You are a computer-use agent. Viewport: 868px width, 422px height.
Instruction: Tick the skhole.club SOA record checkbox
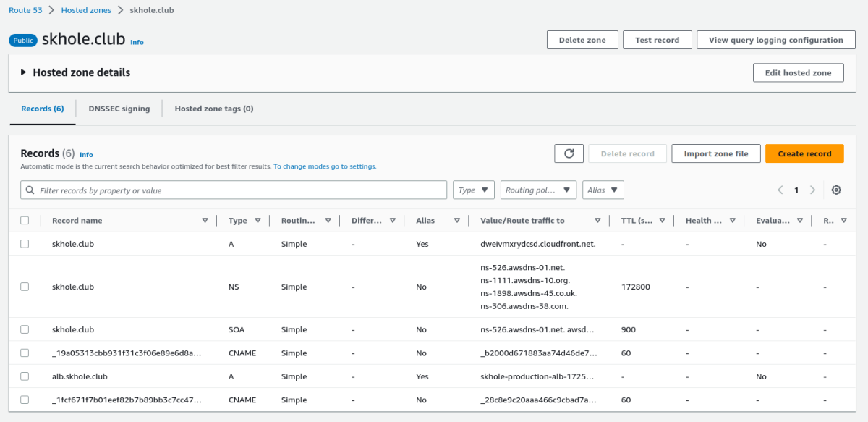[x=25, y=329]
